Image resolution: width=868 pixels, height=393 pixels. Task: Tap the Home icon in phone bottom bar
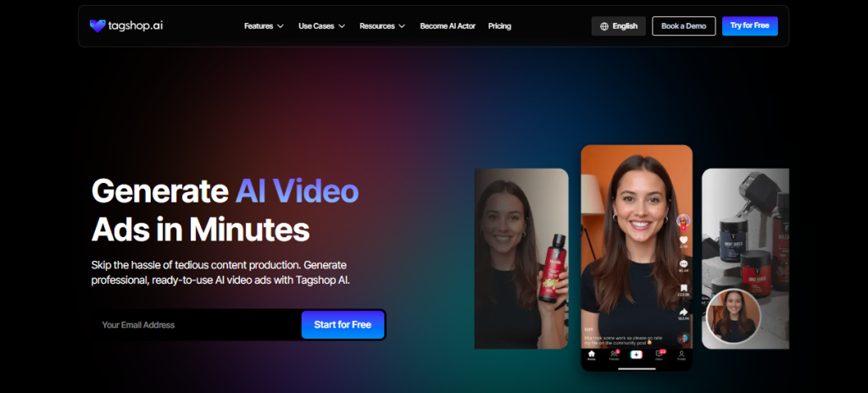[x=591, y=355]
